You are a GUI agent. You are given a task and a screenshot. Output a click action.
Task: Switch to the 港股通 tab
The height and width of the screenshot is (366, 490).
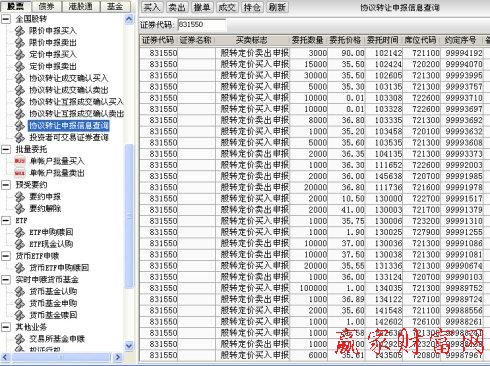coord(80,7)
